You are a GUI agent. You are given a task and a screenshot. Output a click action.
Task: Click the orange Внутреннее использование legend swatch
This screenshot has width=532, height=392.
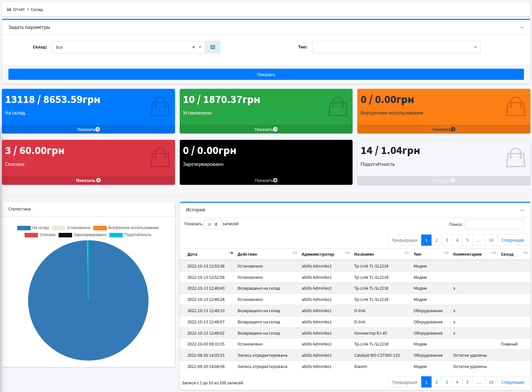(100, 228)
